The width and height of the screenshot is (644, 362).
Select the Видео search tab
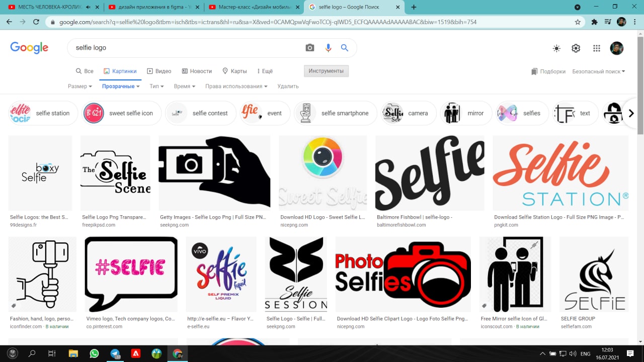[159, 71]
